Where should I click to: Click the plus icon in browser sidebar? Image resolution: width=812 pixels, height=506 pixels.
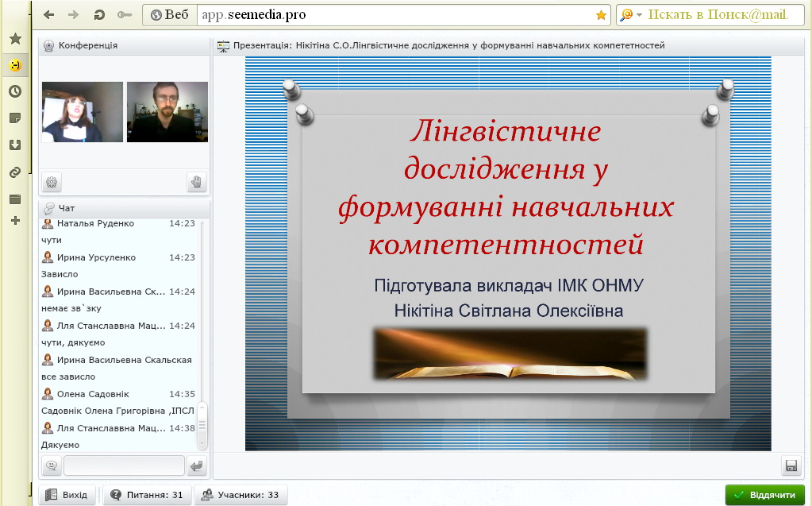click(15, 220)
